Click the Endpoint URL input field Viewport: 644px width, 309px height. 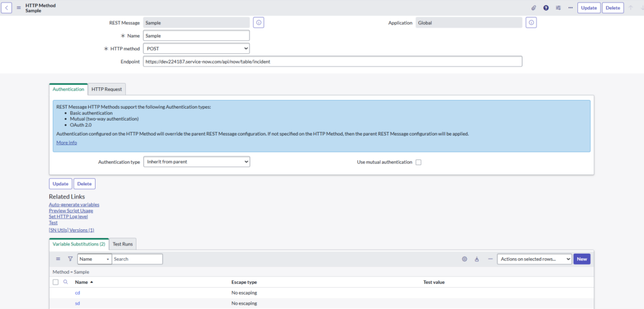pyautogui.click(x=332, y=62)
